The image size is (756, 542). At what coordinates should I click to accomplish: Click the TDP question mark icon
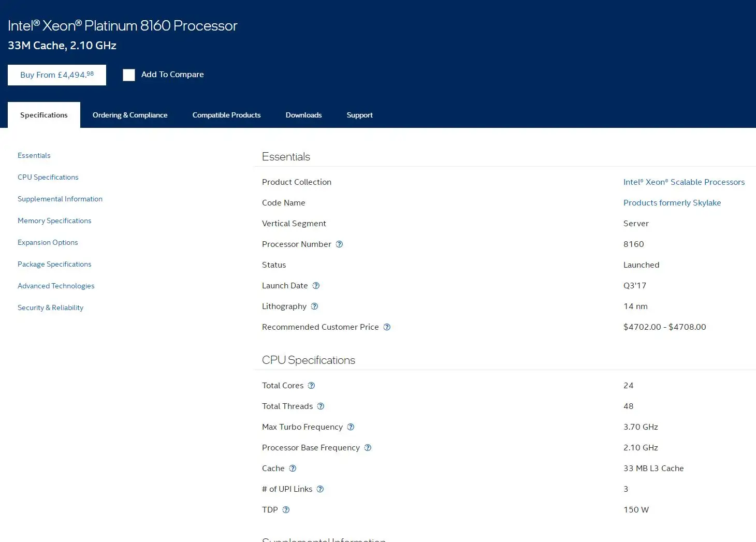286,510
